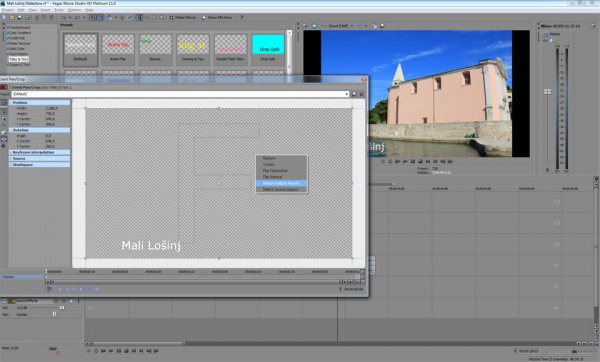Select Titles & Text generator

[19, 59]
